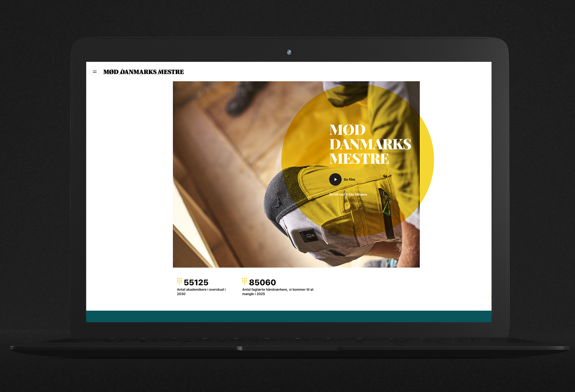Click the black logo patch on trousers
The height and width of the screenshot is (392, 575).
[x=308, y=235]
